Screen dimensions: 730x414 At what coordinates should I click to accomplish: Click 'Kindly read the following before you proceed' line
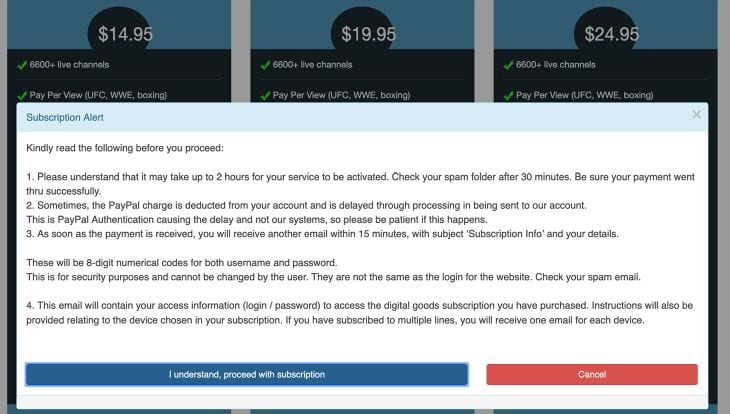click(x=125, y=148)
